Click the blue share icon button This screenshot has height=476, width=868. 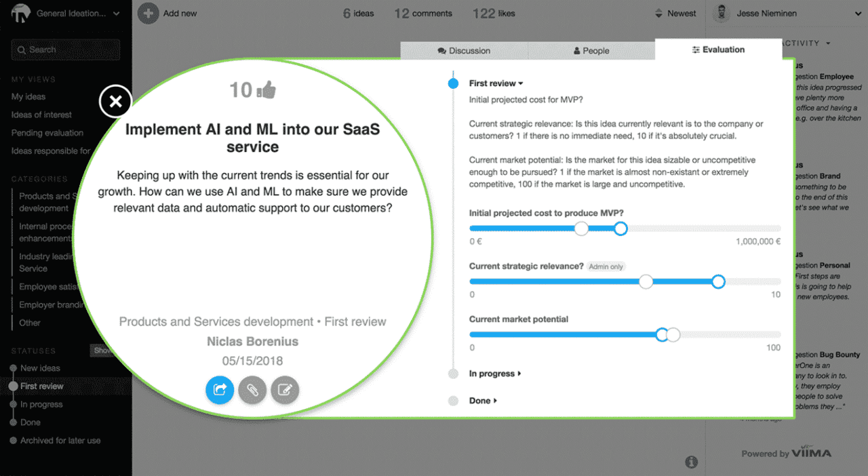click(x=220, y=390)
